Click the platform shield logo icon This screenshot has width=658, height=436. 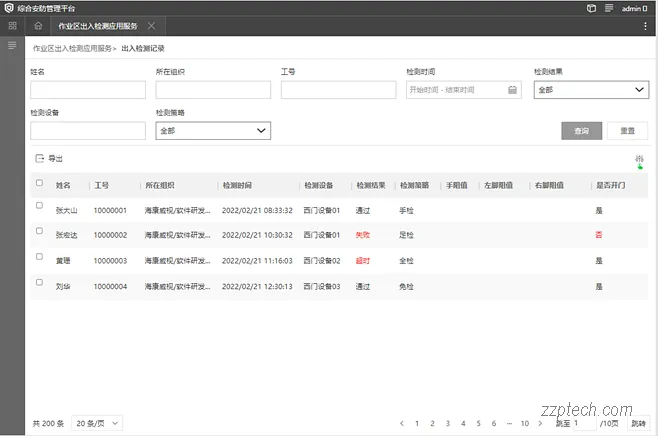click(9, 8)
